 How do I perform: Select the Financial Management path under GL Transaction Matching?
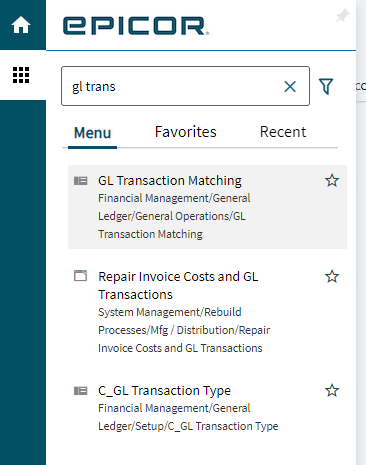174,216
